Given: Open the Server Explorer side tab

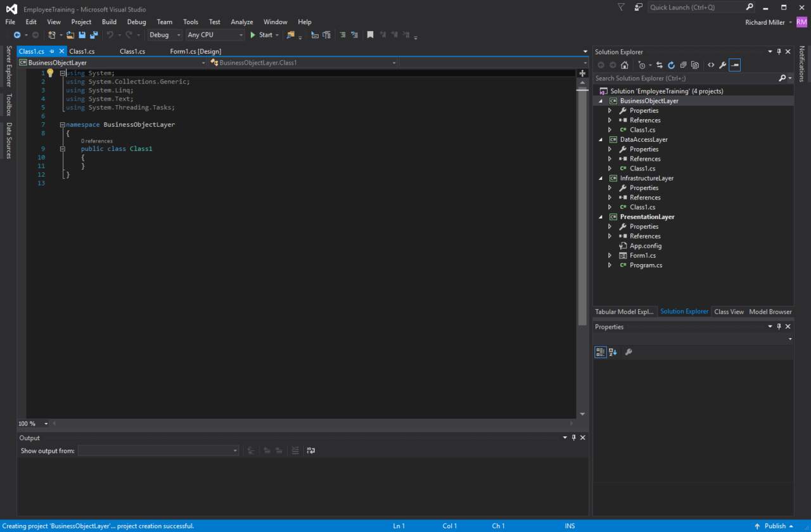Looking at the screenshot, I should 8,66.
